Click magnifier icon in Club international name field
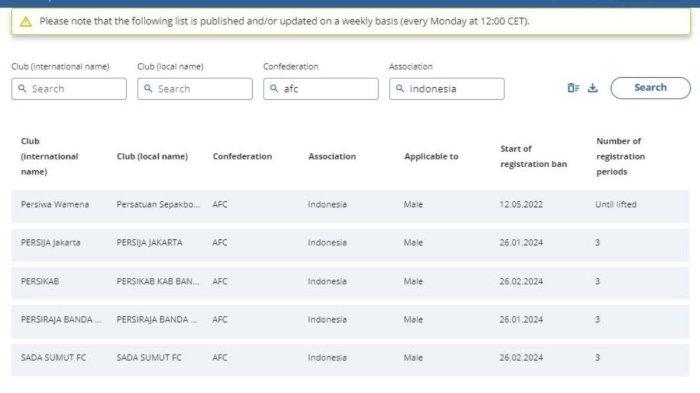Image resolution: width=700 pixels, height=393 pixels. [22, 88]
